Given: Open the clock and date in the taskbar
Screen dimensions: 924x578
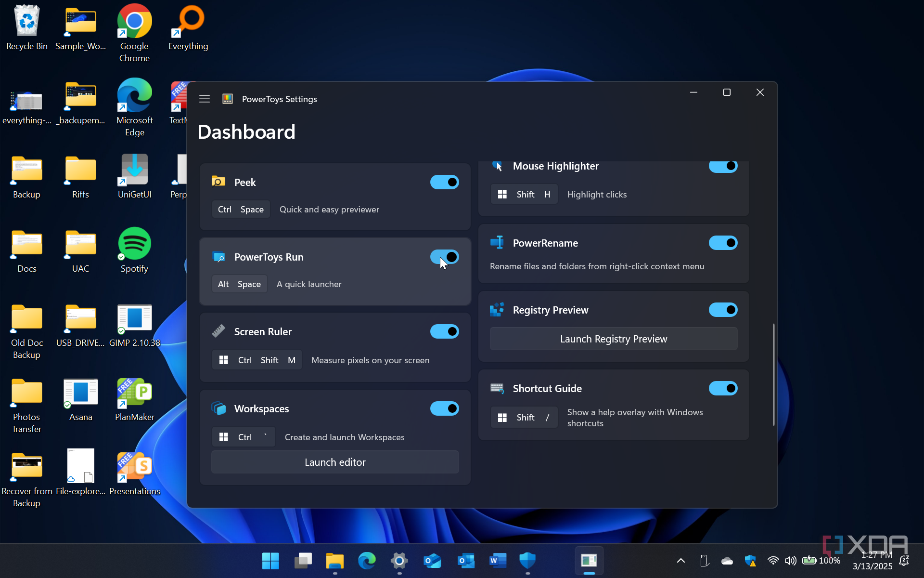Looking at the screenshot, I should (x=872, y=561).
